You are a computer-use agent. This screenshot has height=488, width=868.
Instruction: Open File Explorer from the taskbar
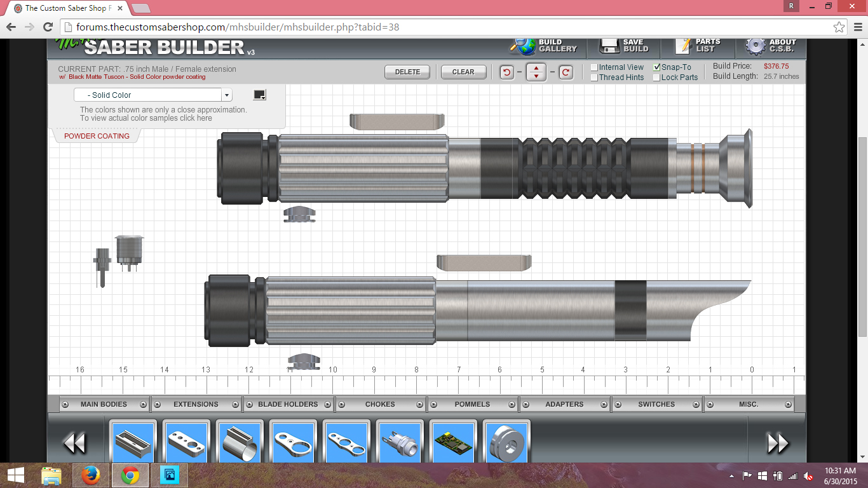52,475
